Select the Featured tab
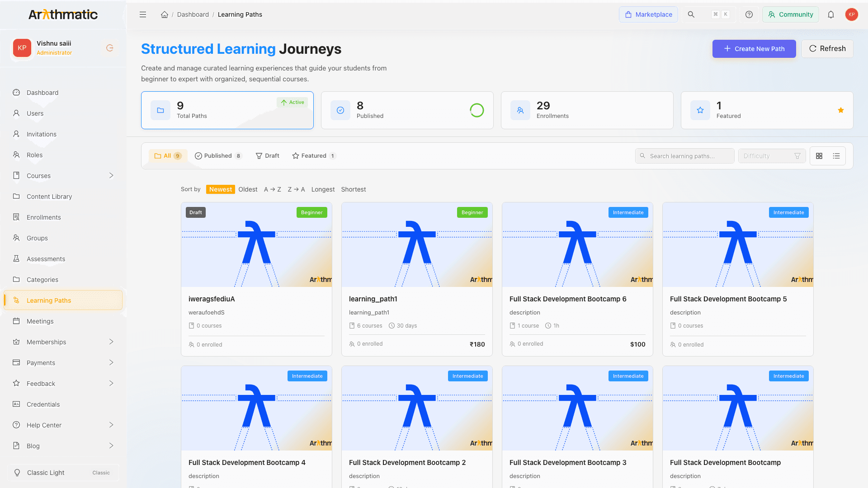Viewport: 868px width, 488px height. (314, 156)
